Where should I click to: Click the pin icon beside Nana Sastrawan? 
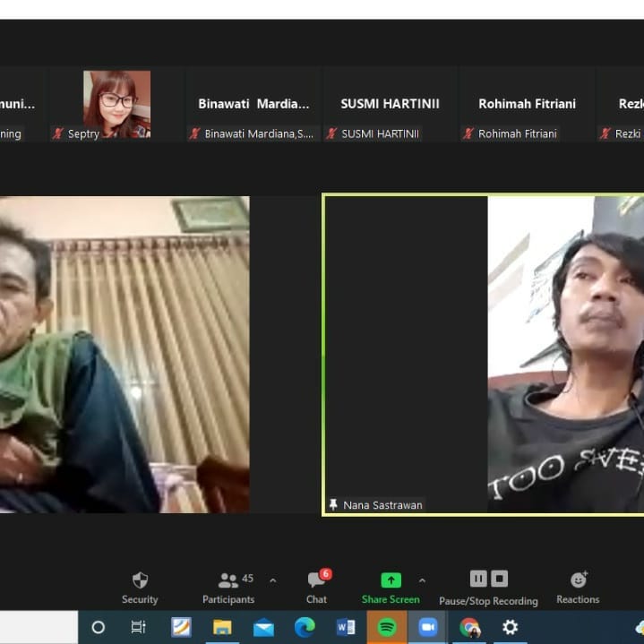pyautogui.click(x=334, y=505)
